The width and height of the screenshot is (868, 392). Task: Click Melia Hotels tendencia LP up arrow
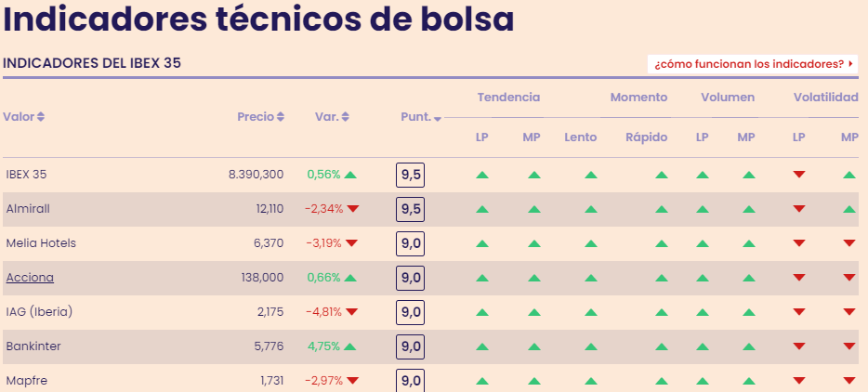(481, 243)
